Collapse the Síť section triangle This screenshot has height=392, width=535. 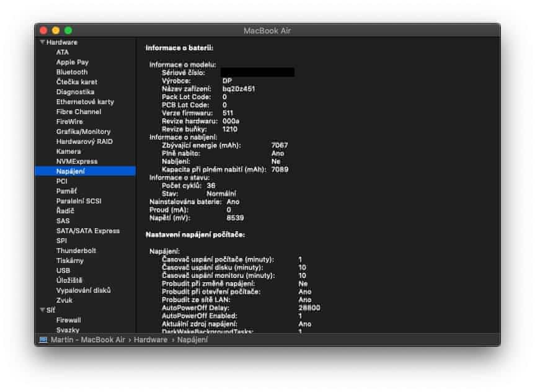pyautogui.click(x=42, y=310)
